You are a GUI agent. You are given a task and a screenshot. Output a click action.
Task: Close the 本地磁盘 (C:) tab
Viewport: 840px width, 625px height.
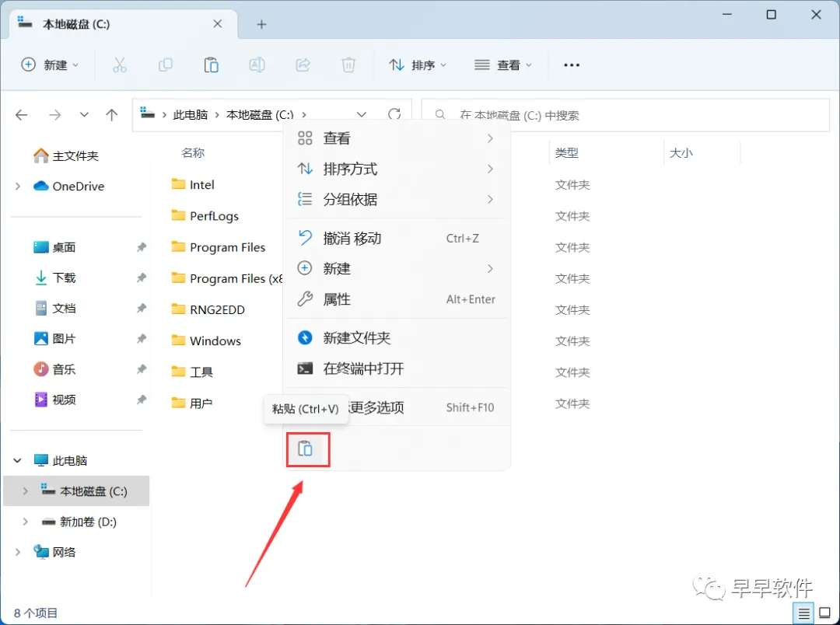click(218, 24)
